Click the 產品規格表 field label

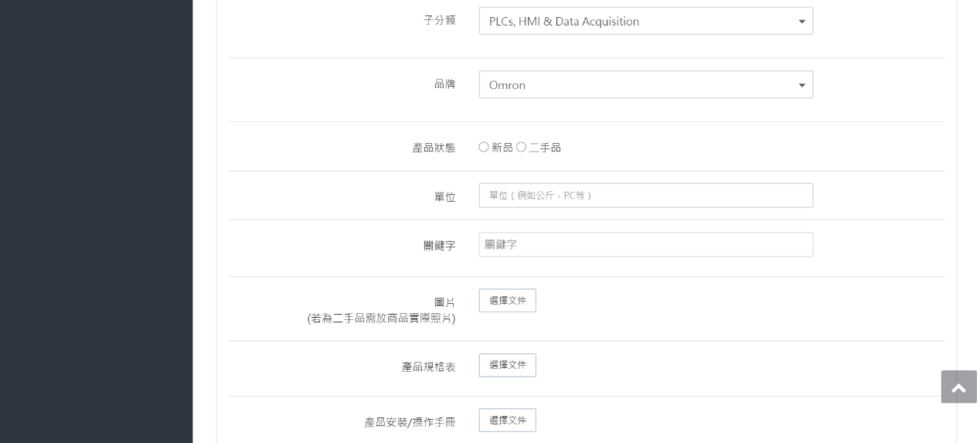428,366
